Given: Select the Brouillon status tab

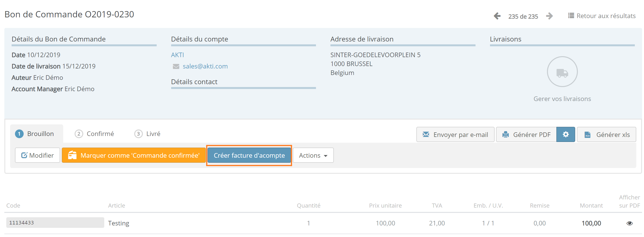Looking at the screenshot, I should coord(36,134).
